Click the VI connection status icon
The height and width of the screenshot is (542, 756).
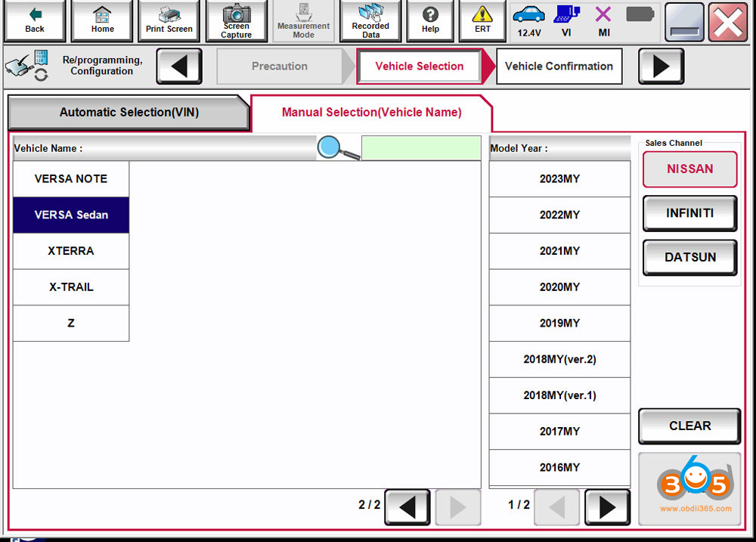(x=566, y=22)
